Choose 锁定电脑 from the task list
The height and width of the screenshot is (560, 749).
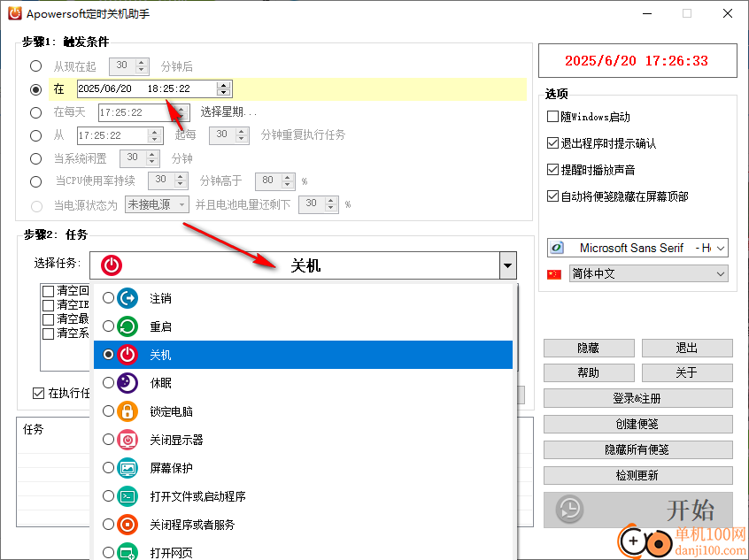tap(303, 411)
